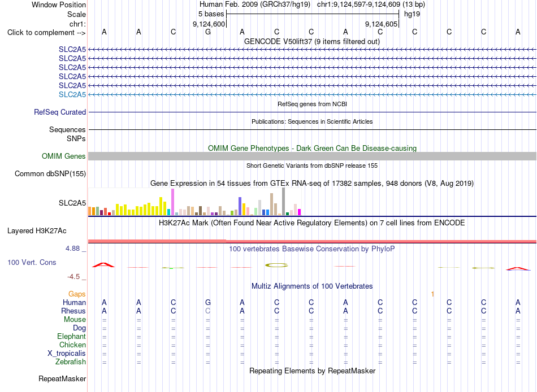Click the 'Short Genetic Variants from dbSNP' title
This screenshot has height=392, width=537.
(x=312, y=165)
